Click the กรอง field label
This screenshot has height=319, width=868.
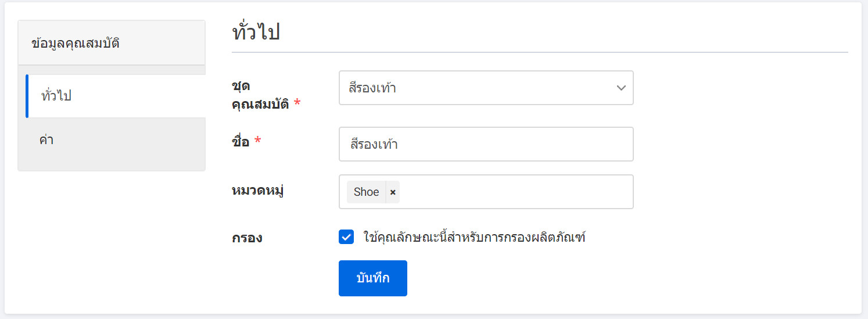(247, 238)
